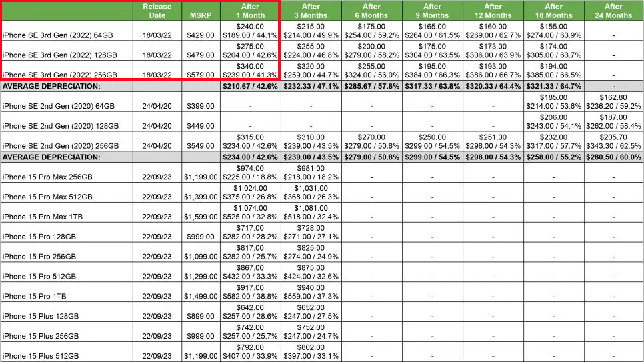644x362 pixels.
Task: Select row 'iPhone 15 Plus 512GB'
Action: coord(322,352)
